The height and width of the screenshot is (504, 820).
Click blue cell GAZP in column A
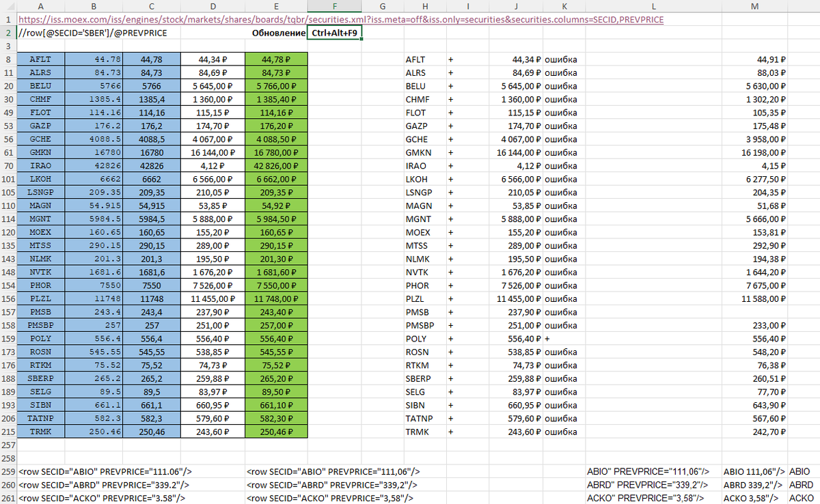click(x=42, y=126)
